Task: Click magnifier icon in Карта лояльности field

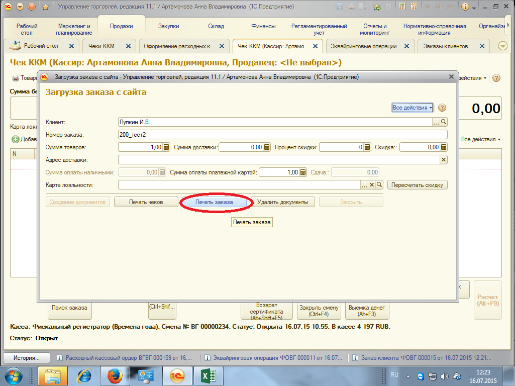Action: coord(379,185)
